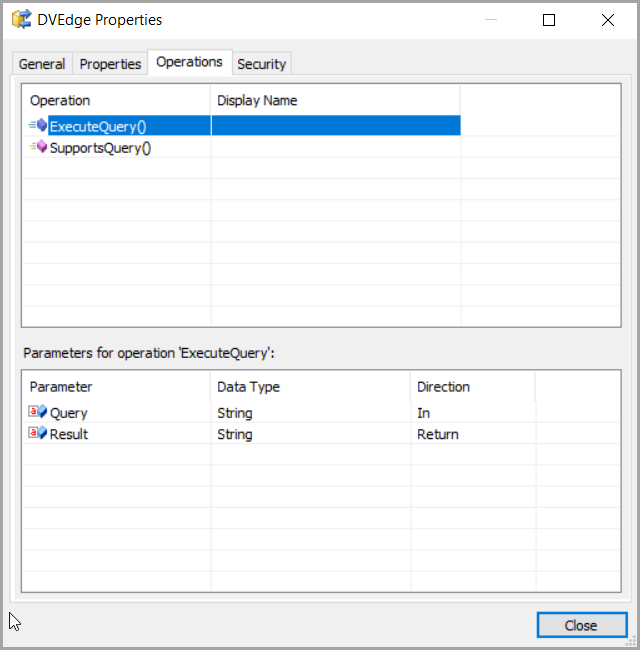Click the ExecuteQuery operation icon

pyautogui.click(x=38, y=125)
